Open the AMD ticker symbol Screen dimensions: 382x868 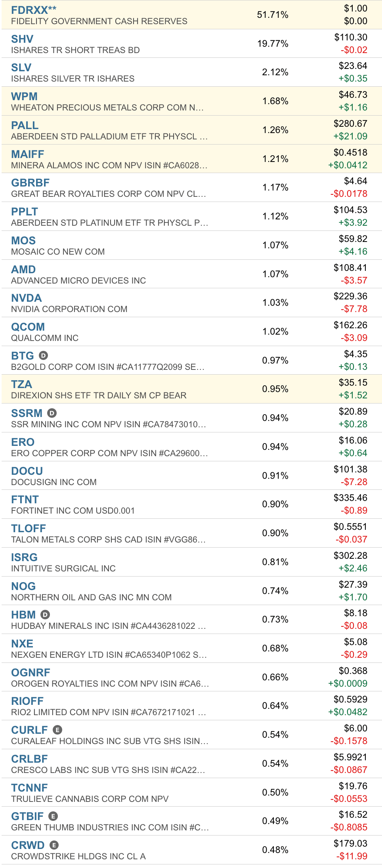pyautogui.click(x=23, y=269)
